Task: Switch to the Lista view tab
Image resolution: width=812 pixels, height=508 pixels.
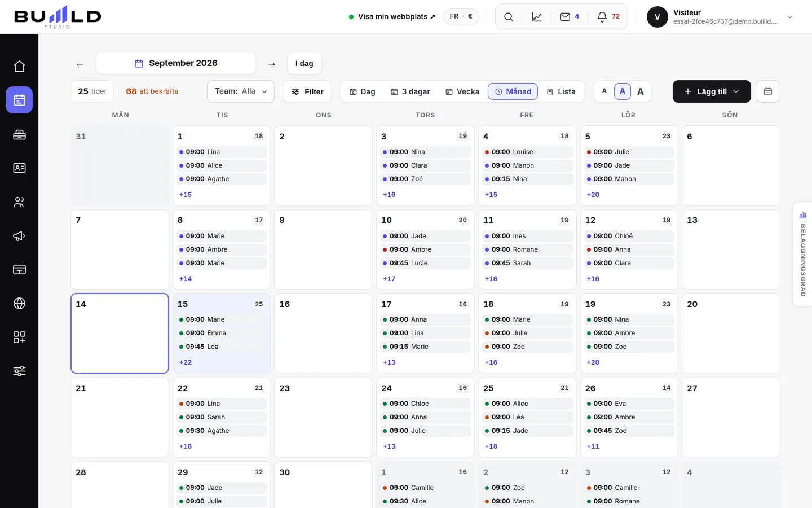Action: 561,91
